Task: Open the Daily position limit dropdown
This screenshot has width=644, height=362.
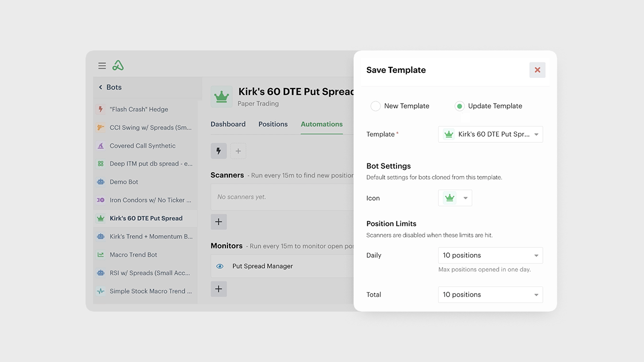Action: pos(491,255)
